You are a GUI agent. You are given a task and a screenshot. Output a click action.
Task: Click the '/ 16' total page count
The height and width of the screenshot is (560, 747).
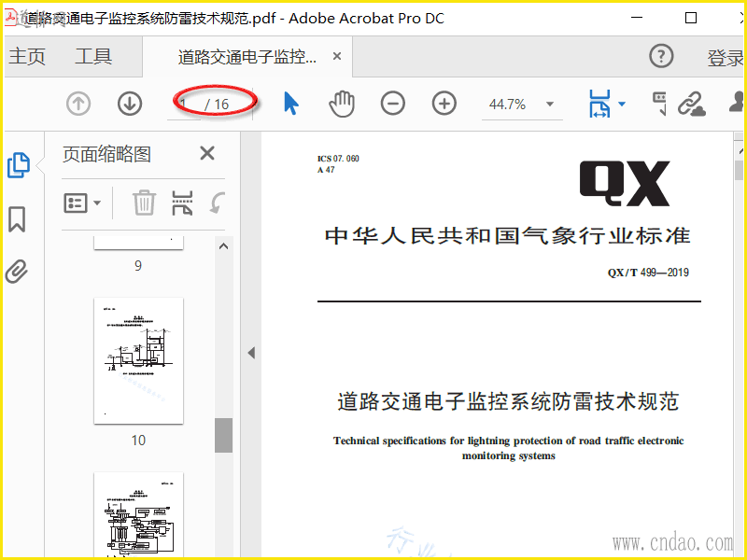click(x=217, y=104)
